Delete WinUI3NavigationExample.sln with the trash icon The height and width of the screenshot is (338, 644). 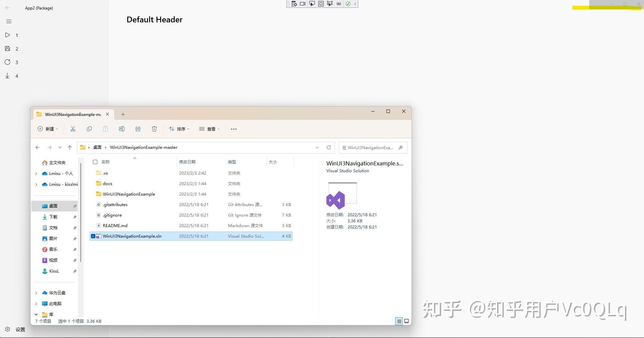click(154, 129)
